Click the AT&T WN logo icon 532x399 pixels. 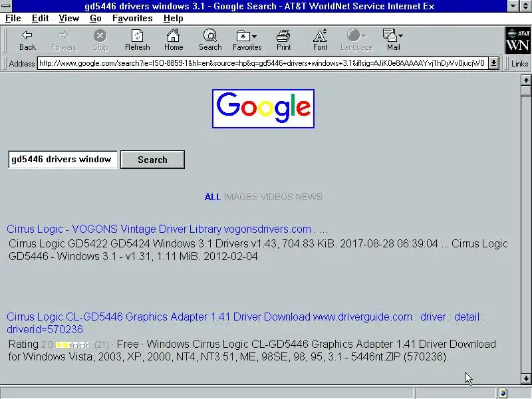(518, 41)
